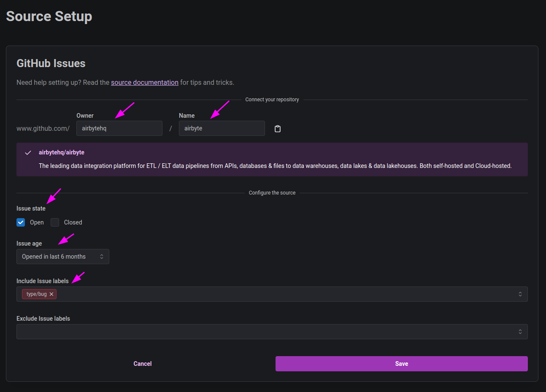Remove the type/bug label tag
The image size is (546, 392).
click(x=51, y=294)
